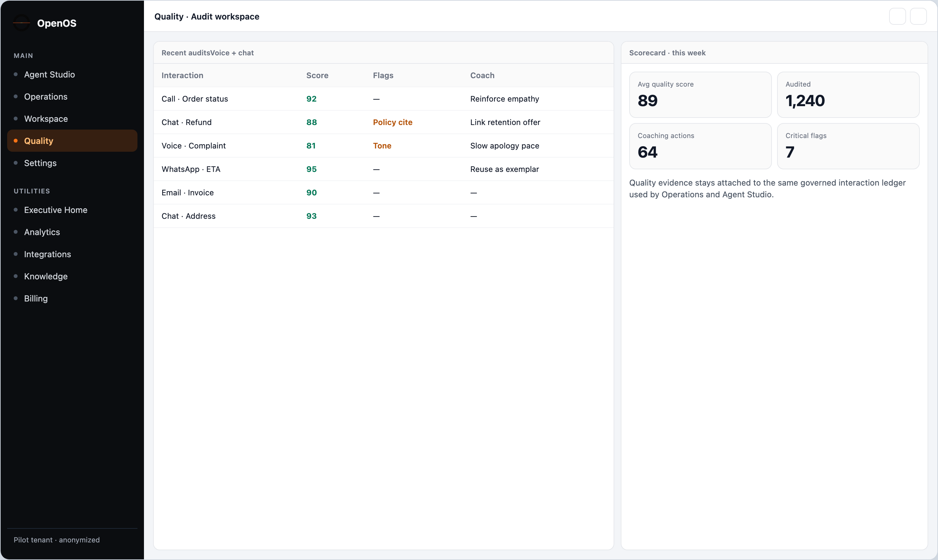Image resolution: width=938 pixels, height=560 pixels.
Task: Click the 'Policy cite' flag
Action: point(392,122)
